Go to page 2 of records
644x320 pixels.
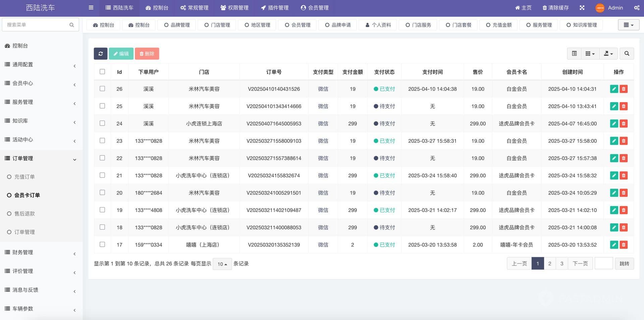(550, 264)
